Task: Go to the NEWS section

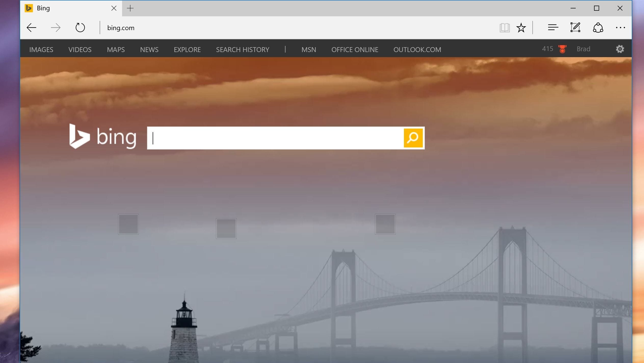Action: coord(149,49)
